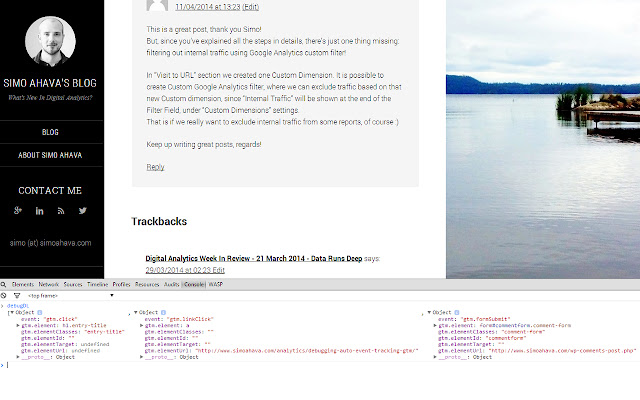Expand gtm.element h1.entry-title
Viewport: 640px width, 400px height.
click(18, 325)
